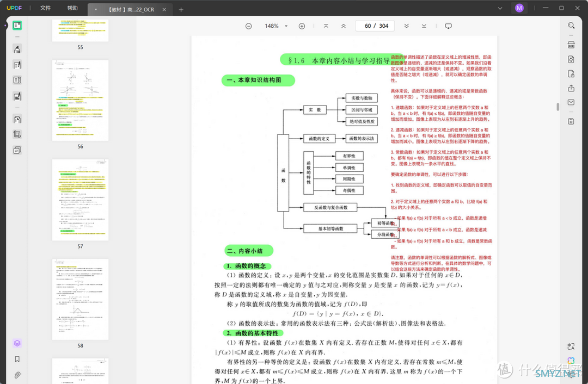
Task: Open the 文件 menu
Action: (45, 8)
